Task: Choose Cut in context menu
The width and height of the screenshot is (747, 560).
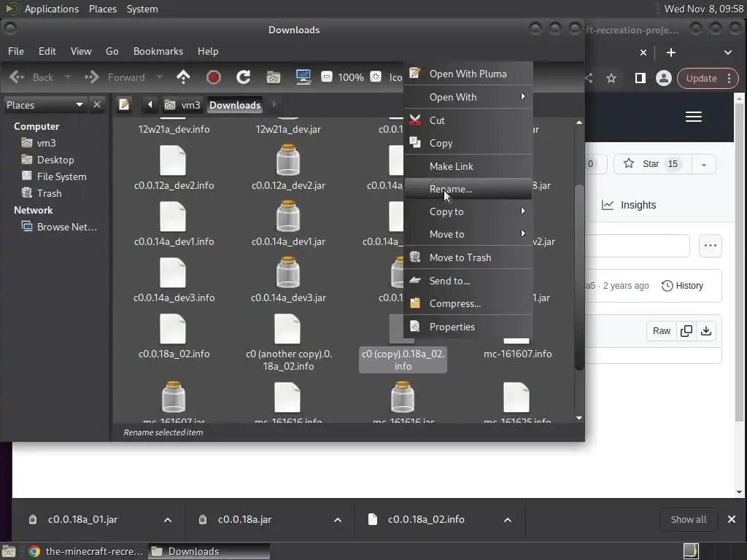Action: pyautogui.click(x=468, y=120)
